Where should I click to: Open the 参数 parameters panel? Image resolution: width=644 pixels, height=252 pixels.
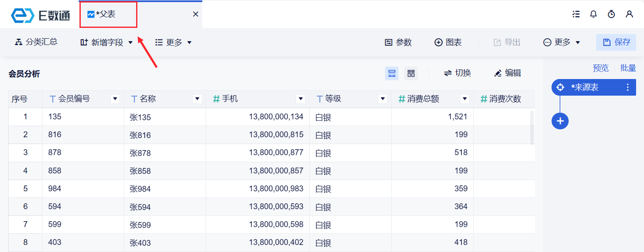coord(398,42)
